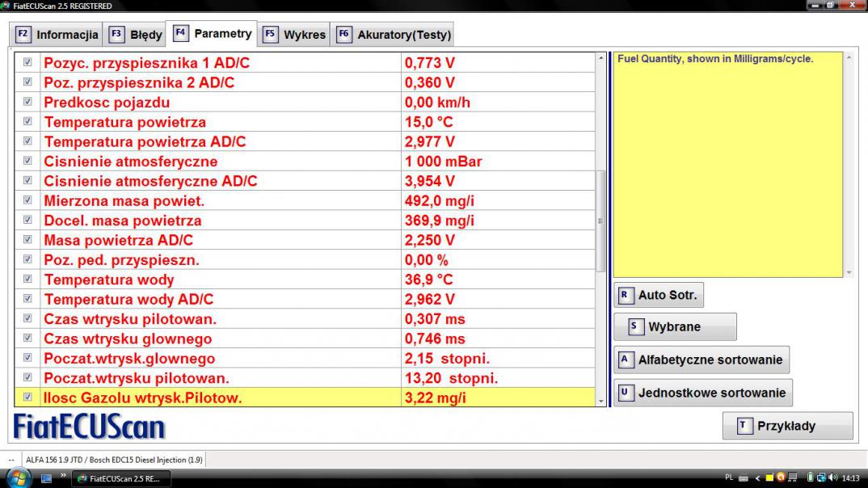Uncheck Temperatura wody AD/C checkbox

click(27, 299)
